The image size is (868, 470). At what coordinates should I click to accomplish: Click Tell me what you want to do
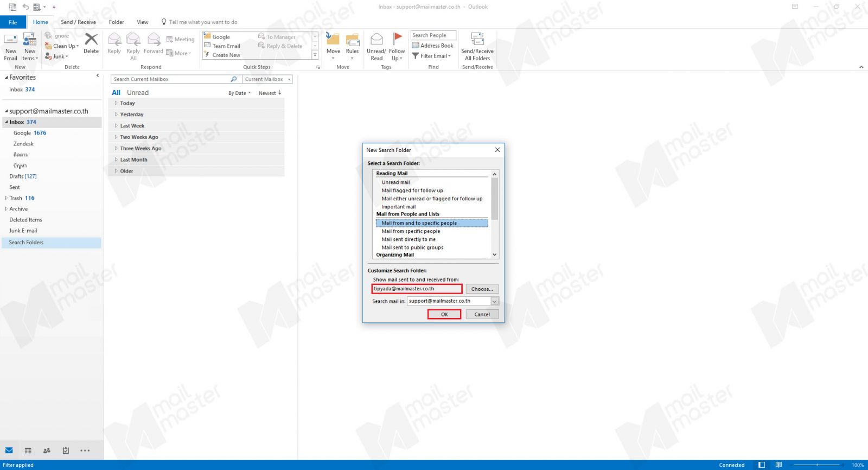[x=199, y=22]
